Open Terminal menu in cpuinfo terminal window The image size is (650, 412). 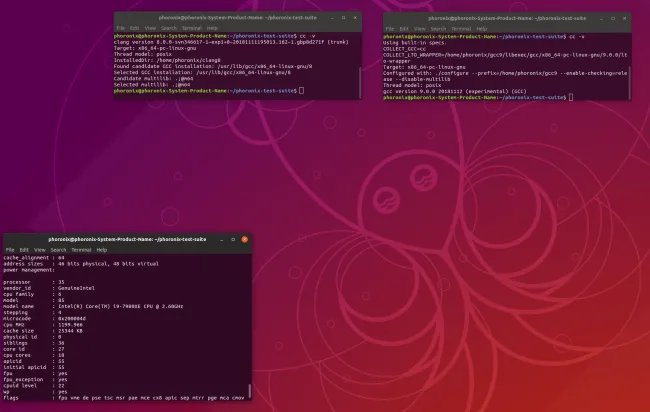(81, 250)
